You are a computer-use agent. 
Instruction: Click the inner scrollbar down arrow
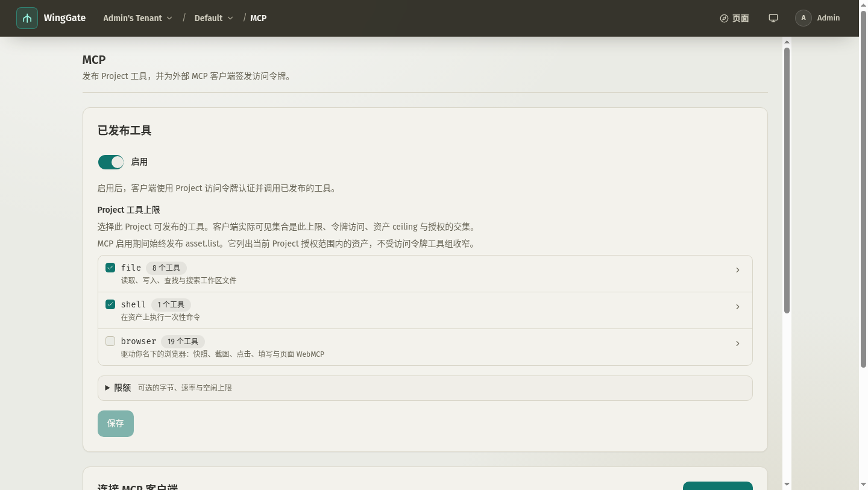[787, 484]
